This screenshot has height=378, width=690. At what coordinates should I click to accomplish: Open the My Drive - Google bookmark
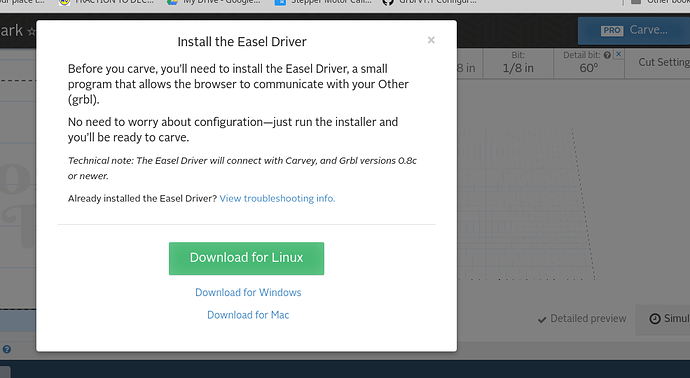[213, 2]
